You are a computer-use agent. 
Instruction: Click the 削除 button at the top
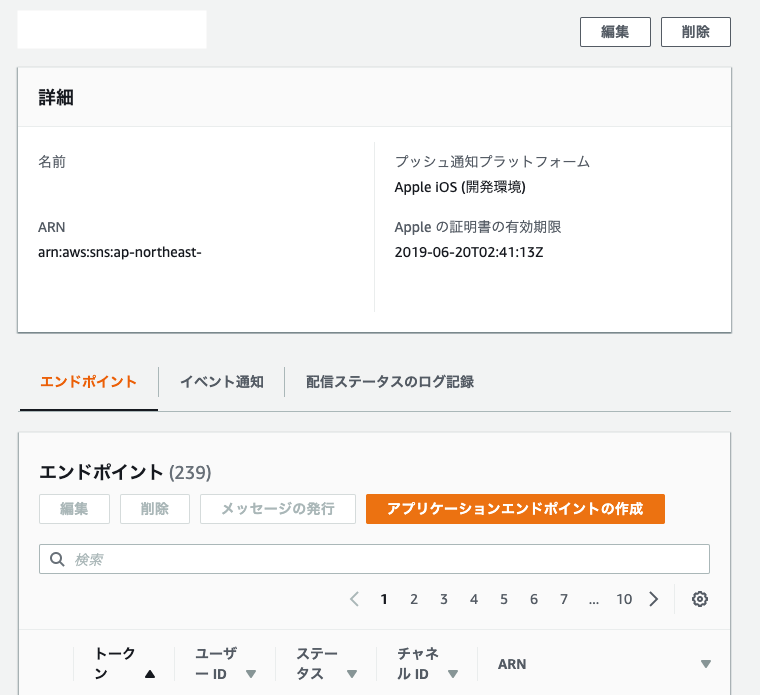click(x=696, y=32)
